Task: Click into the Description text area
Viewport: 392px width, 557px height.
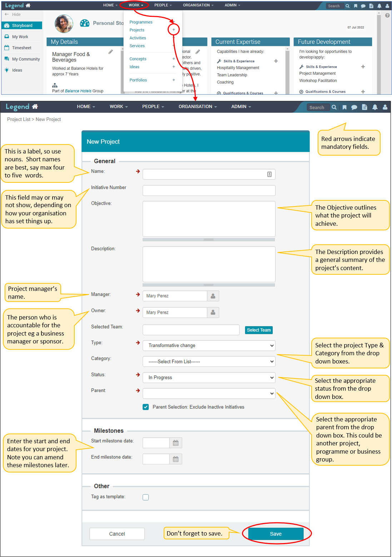Action: 209,264
